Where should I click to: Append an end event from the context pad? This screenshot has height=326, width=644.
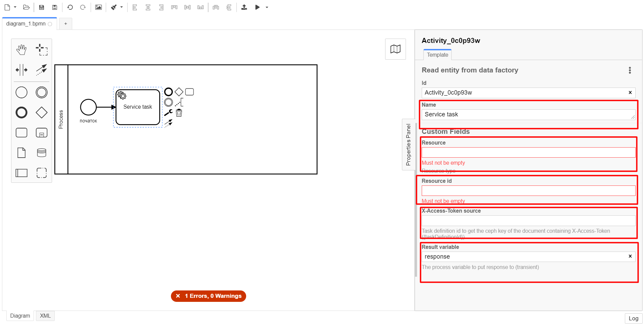169,92
